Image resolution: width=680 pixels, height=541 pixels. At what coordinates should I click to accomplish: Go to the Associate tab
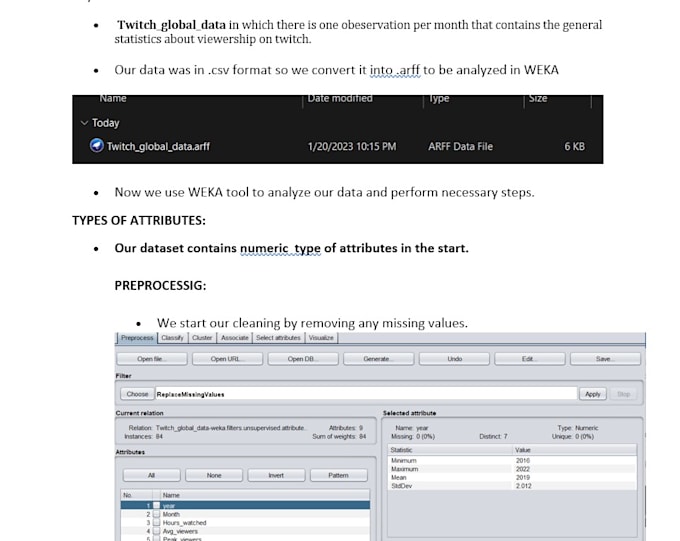[234, 338]
